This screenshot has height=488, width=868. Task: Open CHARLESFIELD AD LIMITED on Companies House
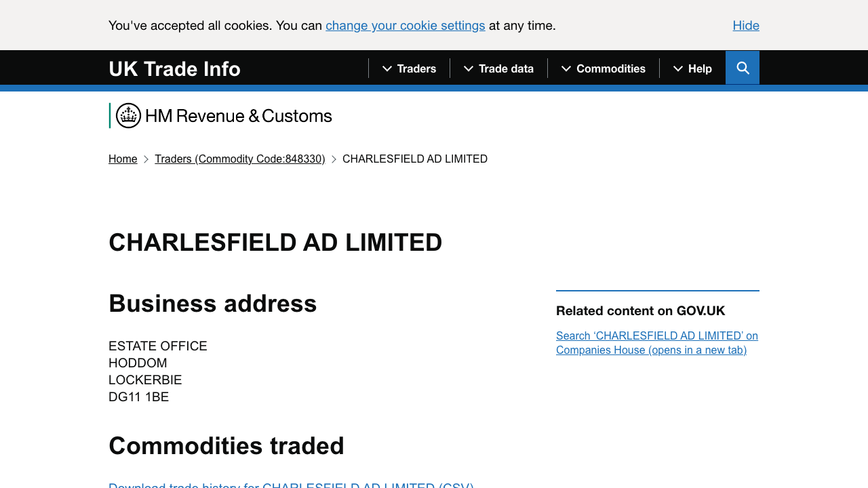point(657,342)
